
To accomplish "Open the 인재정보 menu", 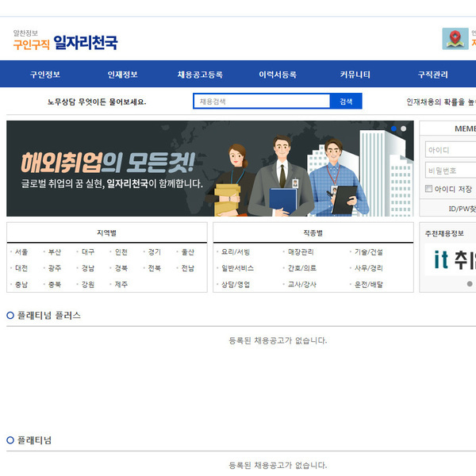I will pos(123,75).
